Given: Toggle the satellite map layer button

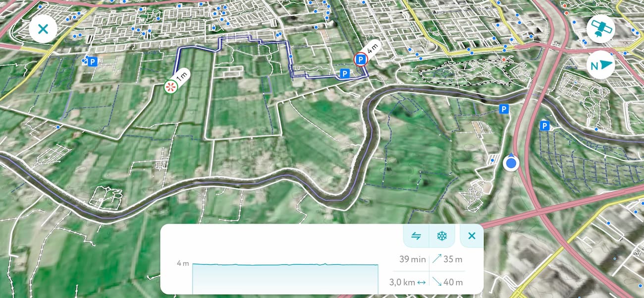Looking at the screenshot, I should pyautogui.click(x=600, y=29).
